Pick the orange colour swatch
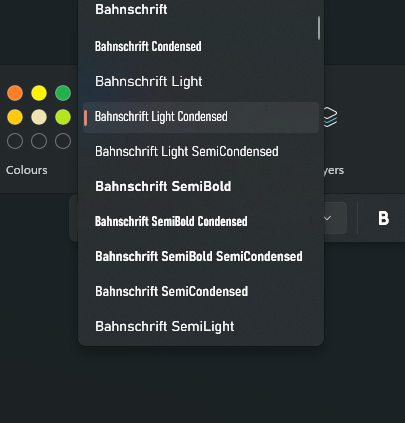Image resolution: width=405 pixels, height=423 pixels. (x=15, y=93)
